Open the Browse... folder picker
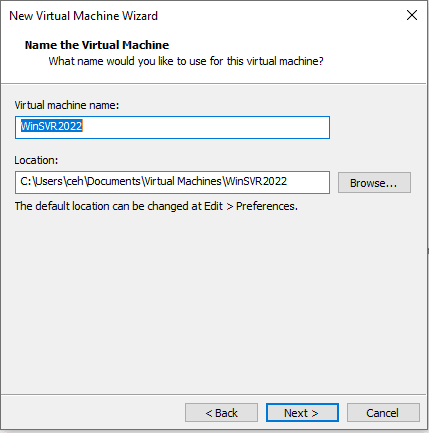The image size is (429, 433). coord(374,183)
